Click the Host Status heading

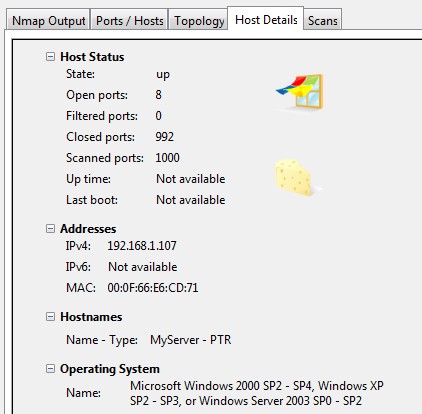click(x=92, y=57)
